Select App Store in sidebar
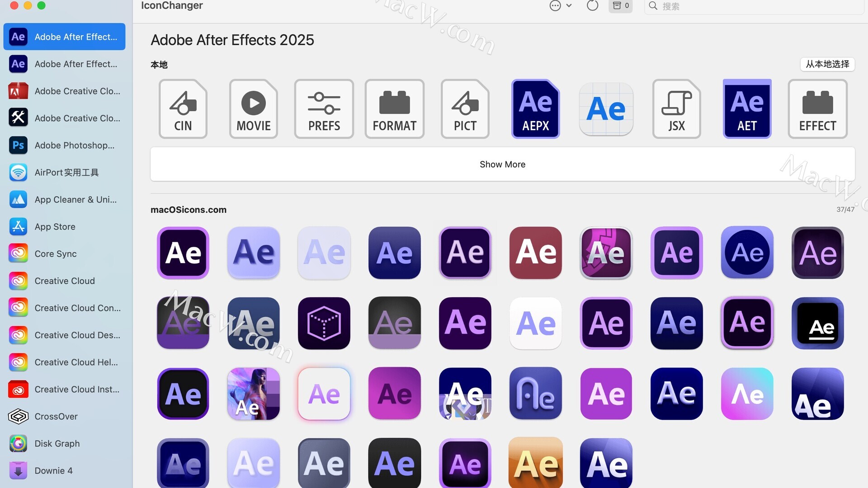The width and height of the screenshot is (868, 488). click(x=64, y=226)
